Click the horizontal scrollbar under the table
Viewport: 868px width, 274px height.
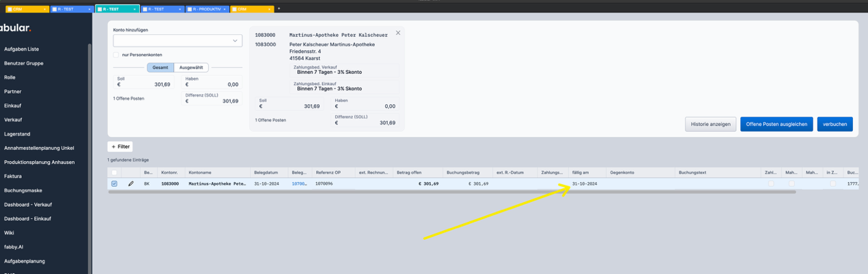click(x=451, y=192)
